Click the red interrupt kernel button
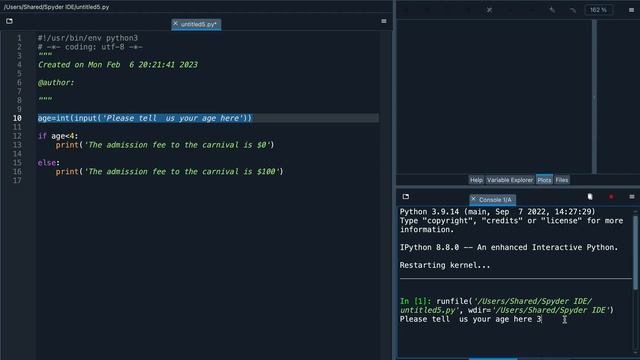640x360 pixels. [611, 197]
